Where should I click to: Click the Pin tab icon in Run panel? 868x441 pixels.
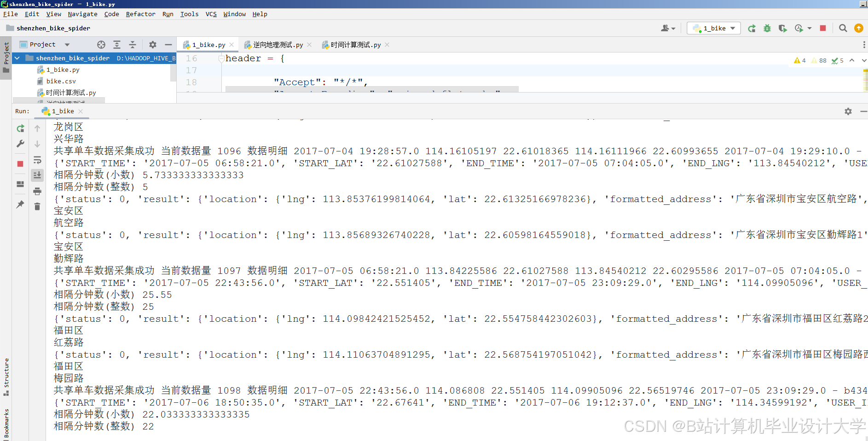click(20, 205)
